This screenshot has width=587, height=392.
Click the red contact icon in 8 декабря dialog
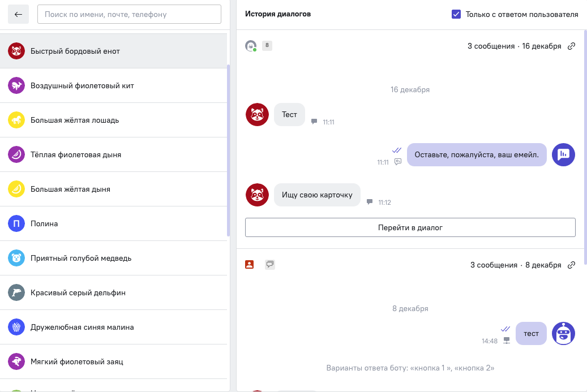point(250,264)
